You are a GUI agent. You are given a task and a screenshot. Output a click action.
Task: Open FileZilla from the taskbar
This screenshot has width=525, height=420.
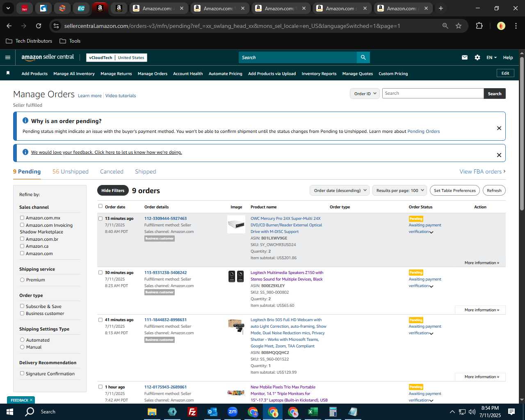point(192,412)
